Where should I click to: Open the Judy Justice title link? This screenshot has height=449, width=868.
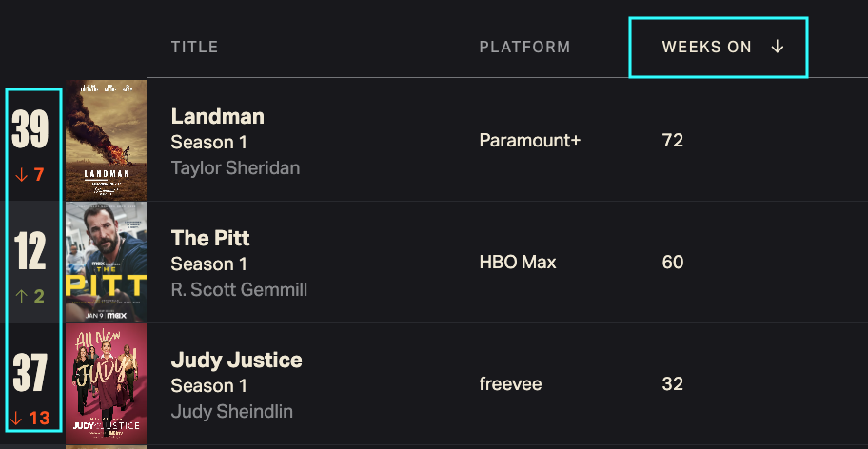(236, 360)
